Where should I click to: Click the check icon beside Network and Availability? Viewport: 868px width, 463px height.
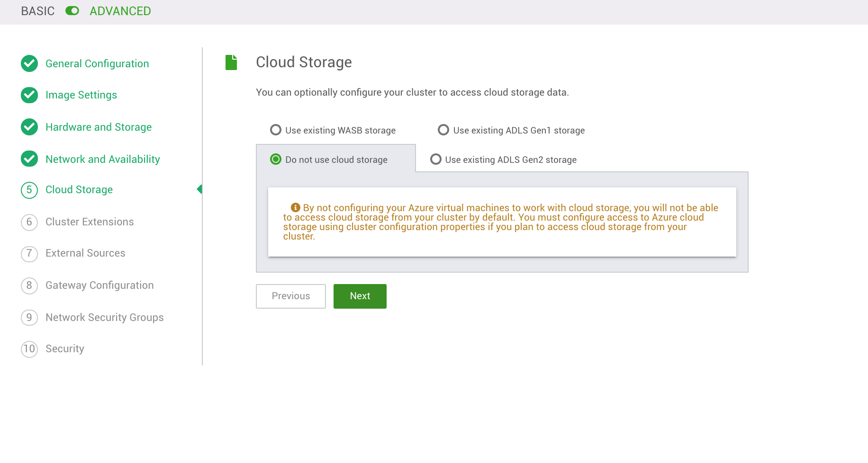point(29,159)
